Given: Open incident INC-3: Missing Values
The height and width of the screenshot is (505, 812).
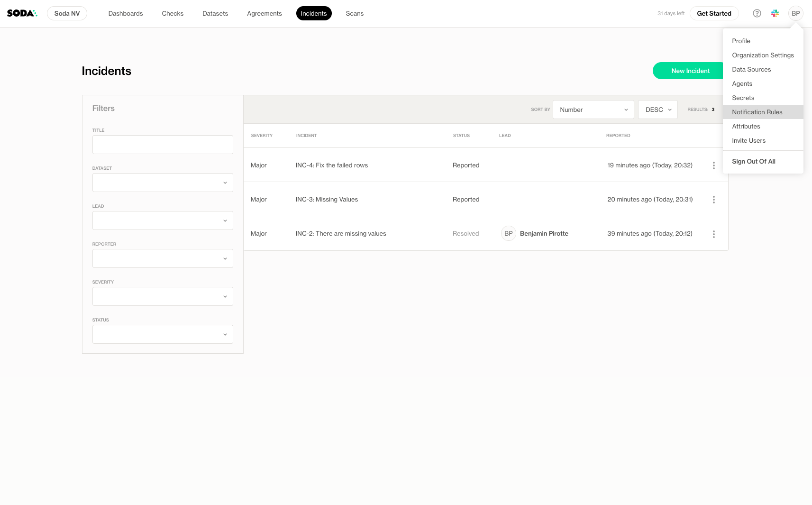Looking at the screenshot, I should [327, 199].
